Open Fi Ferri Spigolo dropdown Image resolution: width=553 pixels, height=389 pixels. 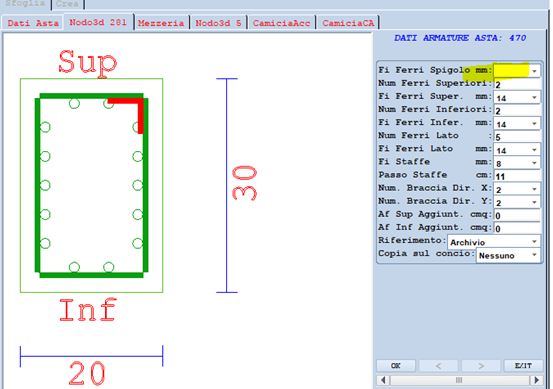pos(534,71)
